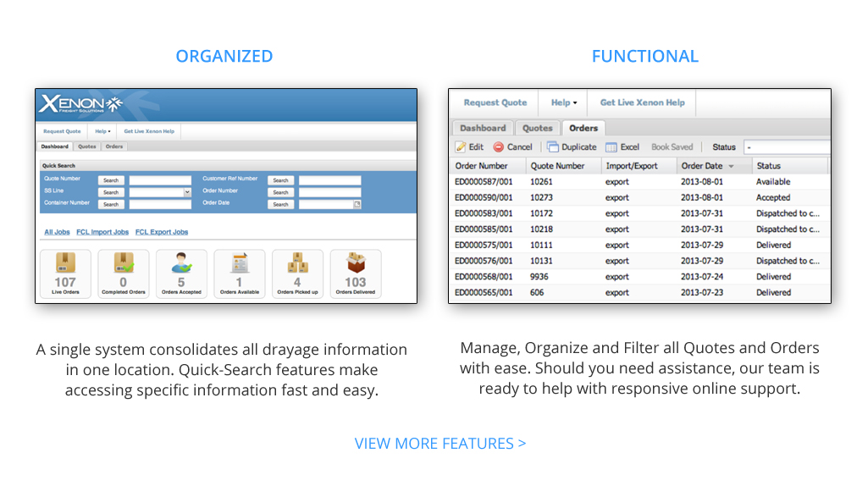The width and height of the screenshot is (868, 486).
Task: Select Quotes tab in right panel
Action: [x=538, y=128]
